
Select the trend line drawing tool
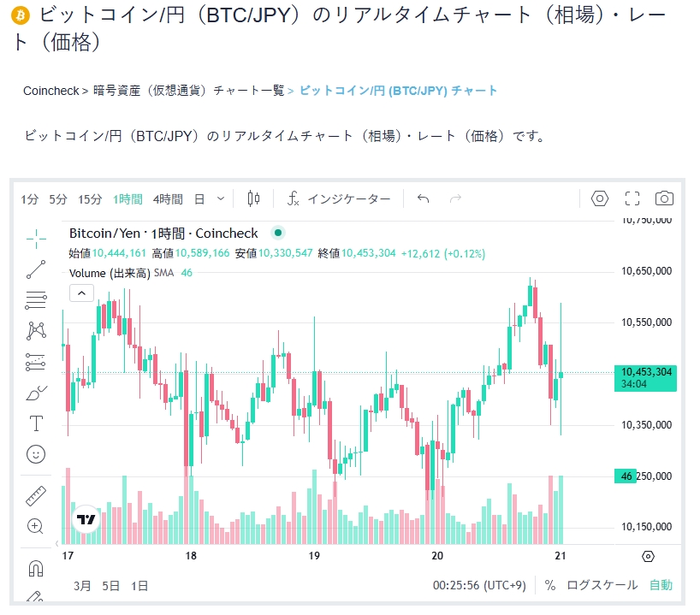tap(36, 269)
